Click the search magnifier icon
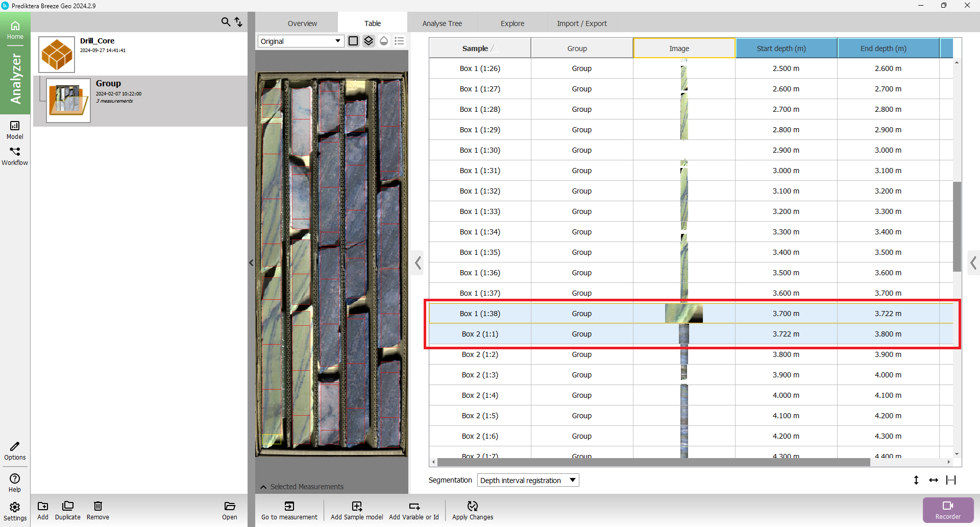Viewport: 980px width, 527px height. click(226, 22)
